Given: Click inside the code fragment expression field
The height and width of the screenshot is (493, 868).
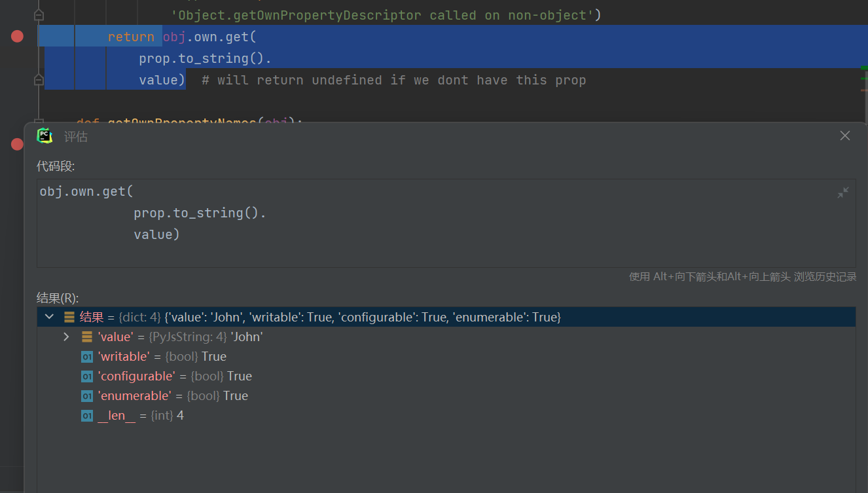Looking at the screenshot, I should (446, 223).
